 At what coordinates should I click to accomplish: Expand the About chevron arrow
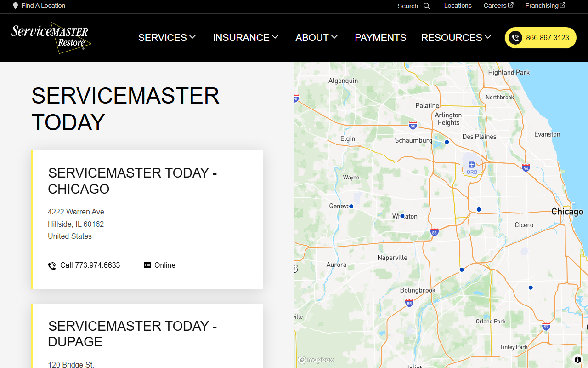tap(334, 37)
